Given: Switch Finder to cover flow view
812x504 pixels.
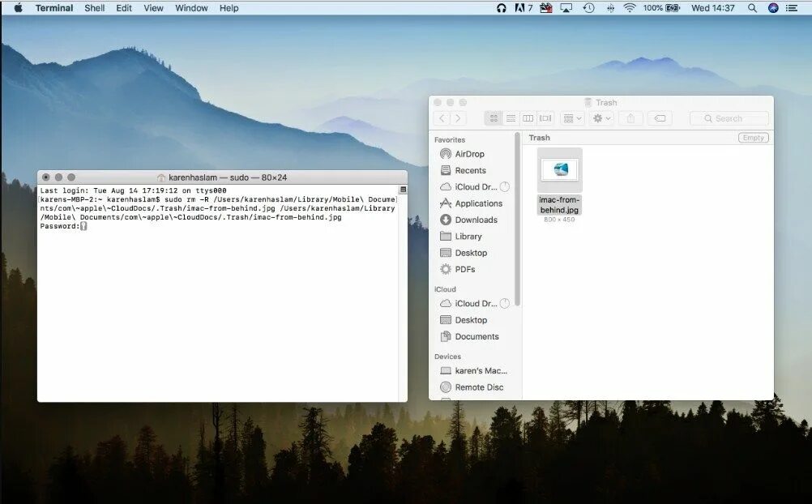Looking at the screenshot, I should click(545, 118).
